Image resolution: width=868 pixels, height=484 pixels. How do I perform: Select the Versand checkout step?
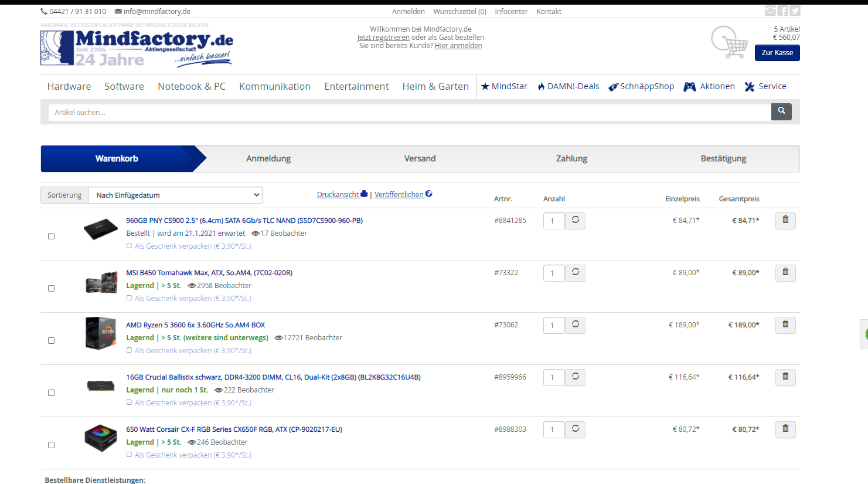(420, 158)
